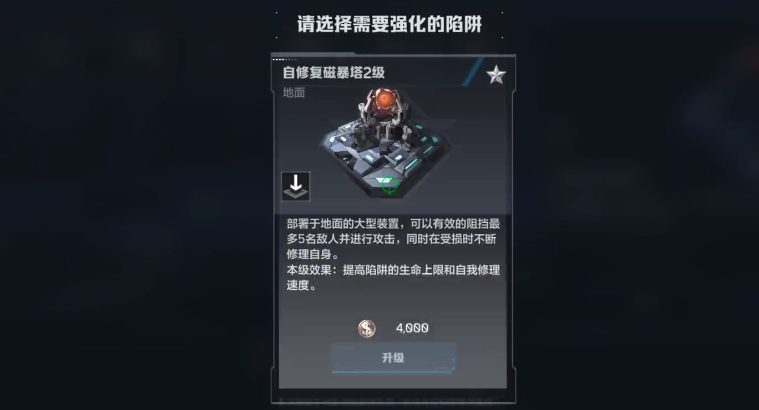Click the ground placement down-arrow icon
The width and height of the screenshot is (759, 410).
pos(296,186)
